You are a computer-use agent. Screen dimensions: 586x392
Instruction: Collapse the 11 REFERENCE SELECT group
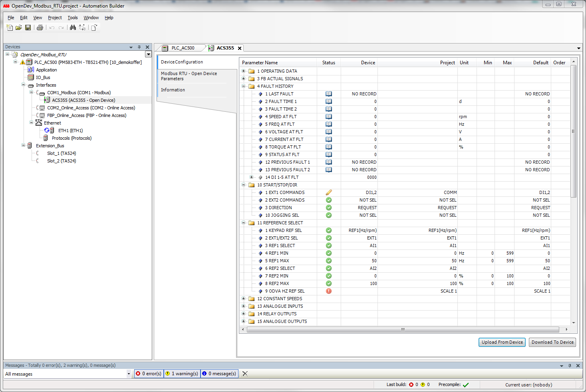[x=244, y=223]
